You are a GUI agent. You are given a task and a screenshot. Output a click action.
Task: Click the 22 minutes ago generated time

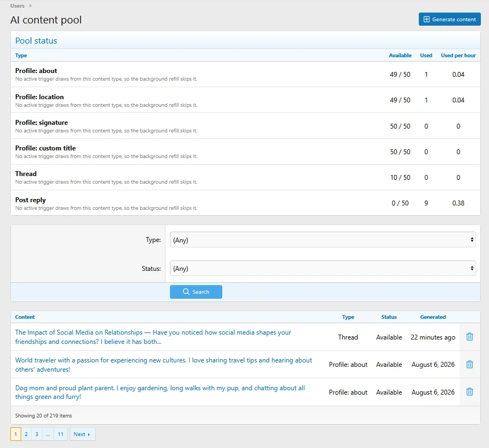click(x=433, y=337)
